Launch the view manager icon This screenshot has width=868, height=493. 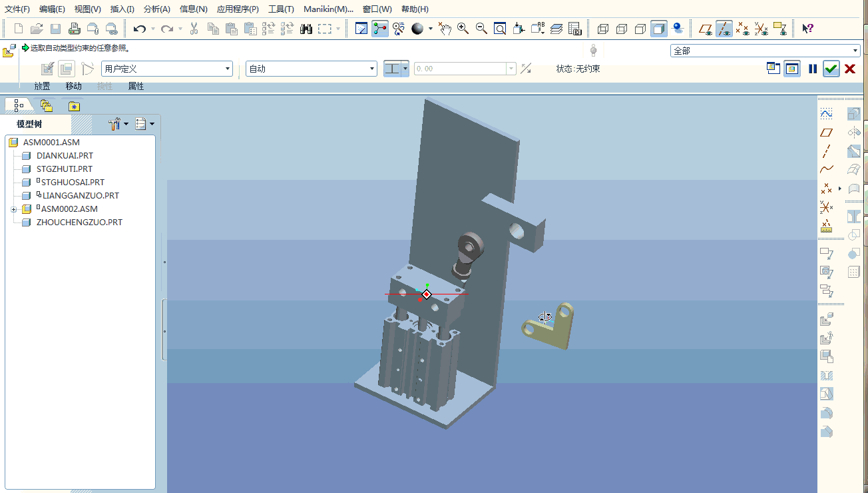[575, 29]
